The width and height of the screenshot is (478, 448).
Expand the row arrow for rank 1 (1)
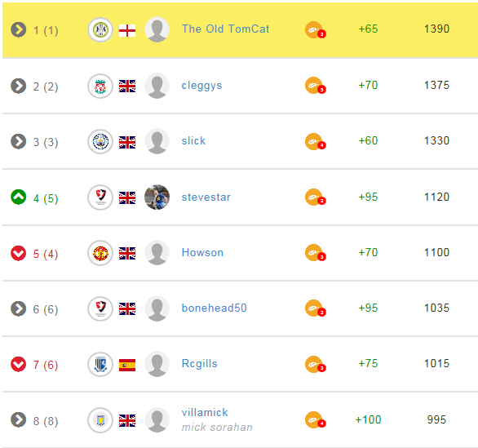(x=19, y=29)
